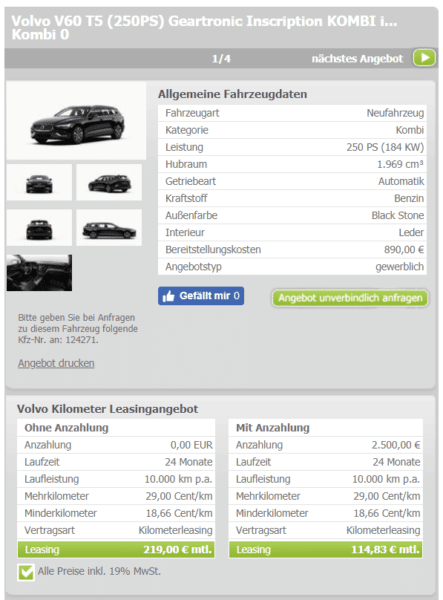The image size is (443, 600).
Task: Select the Neufahrzeug value
Action: [x=395, y=113]
